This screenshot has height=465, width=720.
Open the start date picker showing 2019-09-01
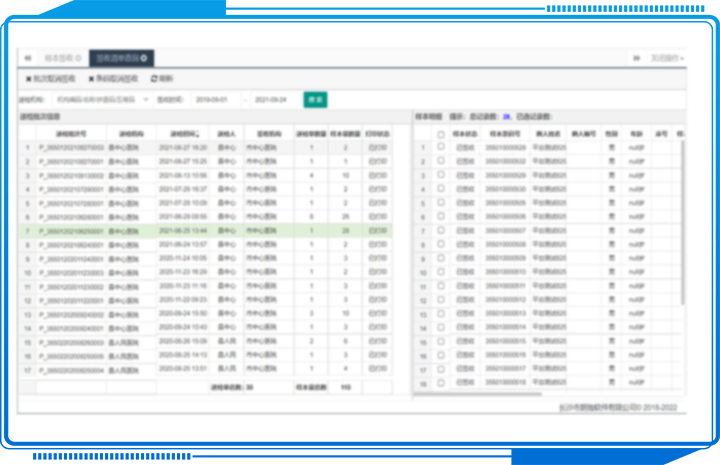click(x=214, y=100)
